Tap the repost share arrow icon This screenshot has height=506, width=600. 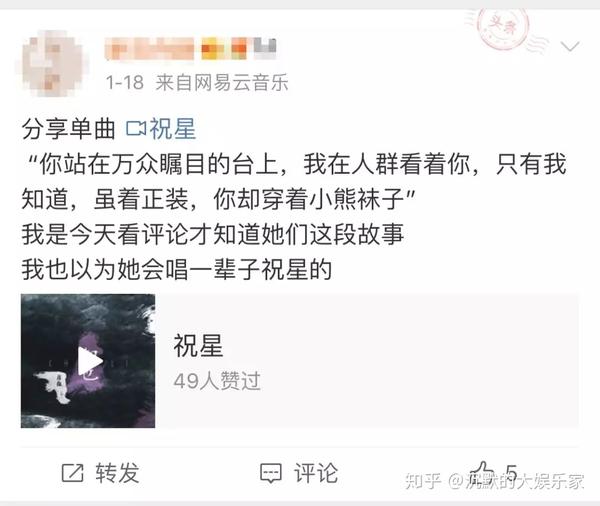pos(72,473)
